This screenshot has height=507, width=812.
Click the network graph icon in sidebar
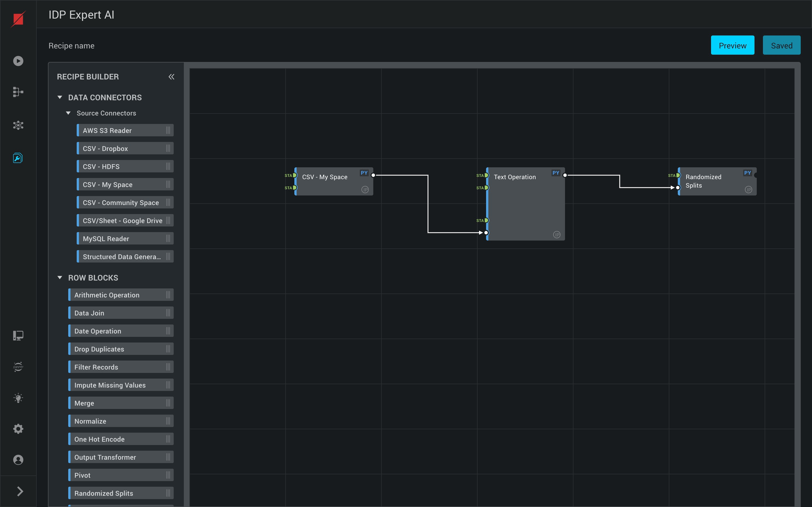pyautogui.click(x=18, y=125)
